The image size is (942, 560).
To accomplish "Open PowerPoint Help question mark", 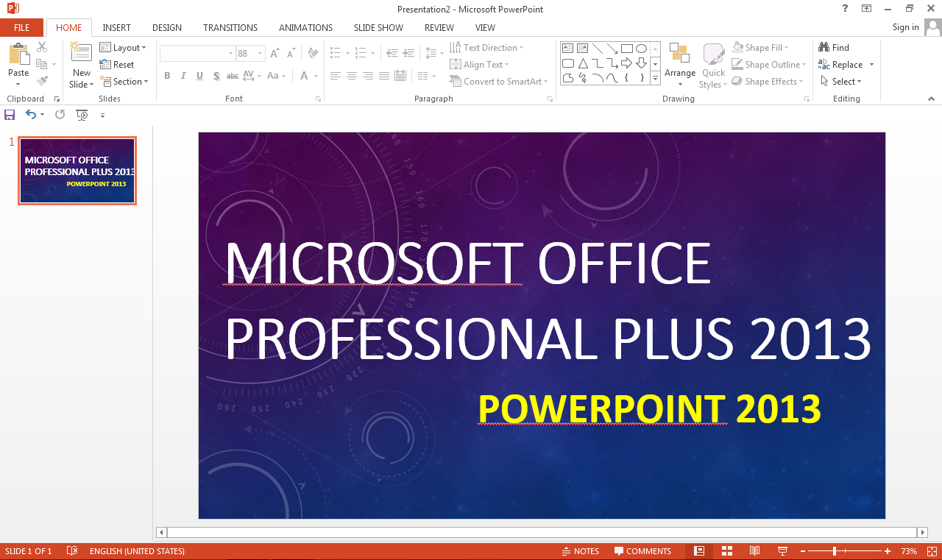I will pyautogui.click(x=844, y=8).
